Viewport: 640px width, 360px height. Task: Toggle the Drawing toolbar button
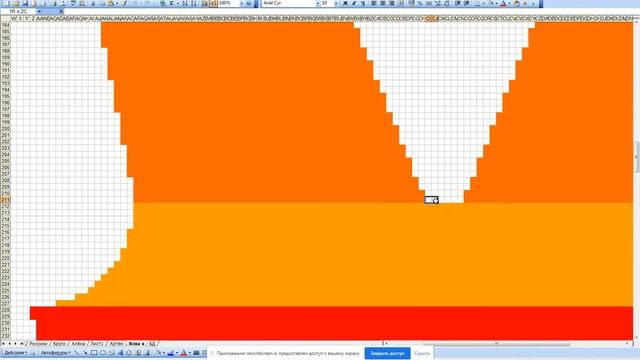click(x=213, y=3)
